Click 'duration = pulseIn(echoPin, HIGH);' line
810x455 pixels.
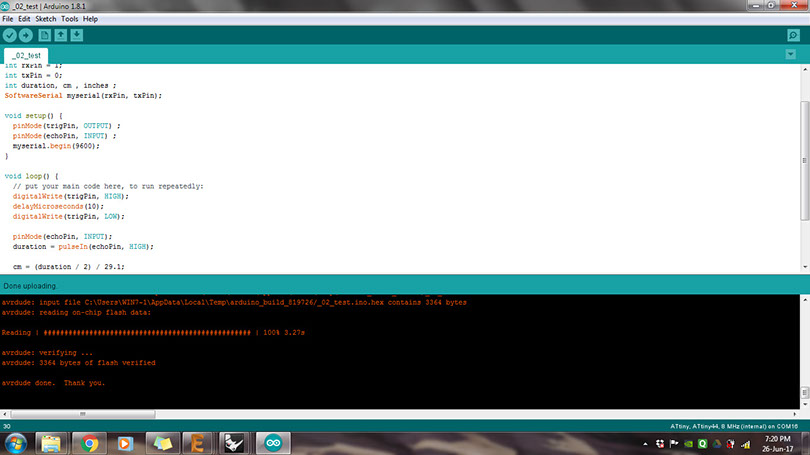tap(83, 247)
